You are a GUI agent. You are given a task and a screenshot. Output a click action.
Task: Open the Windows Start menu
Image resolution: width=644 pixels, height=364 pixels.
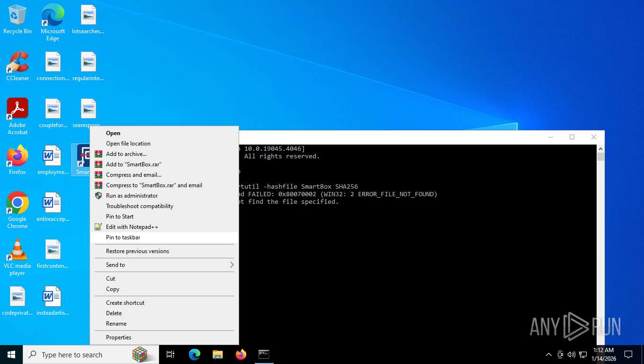click(x=11, y=355)
